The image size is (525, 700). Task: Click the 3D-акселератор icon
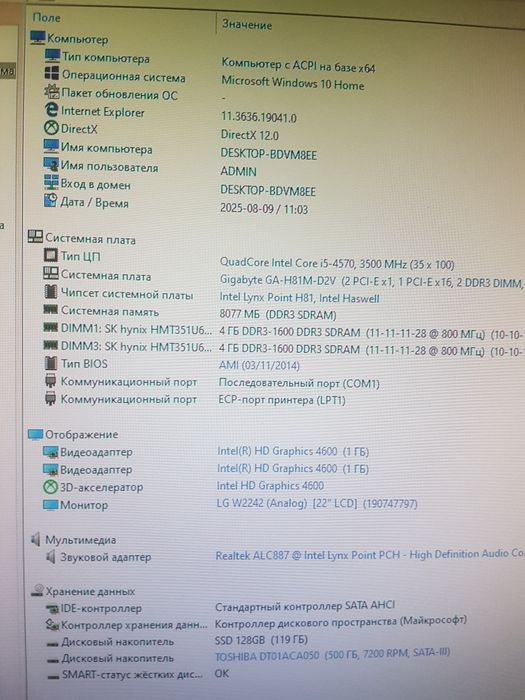pyautogui.click(x=50, y=487)
